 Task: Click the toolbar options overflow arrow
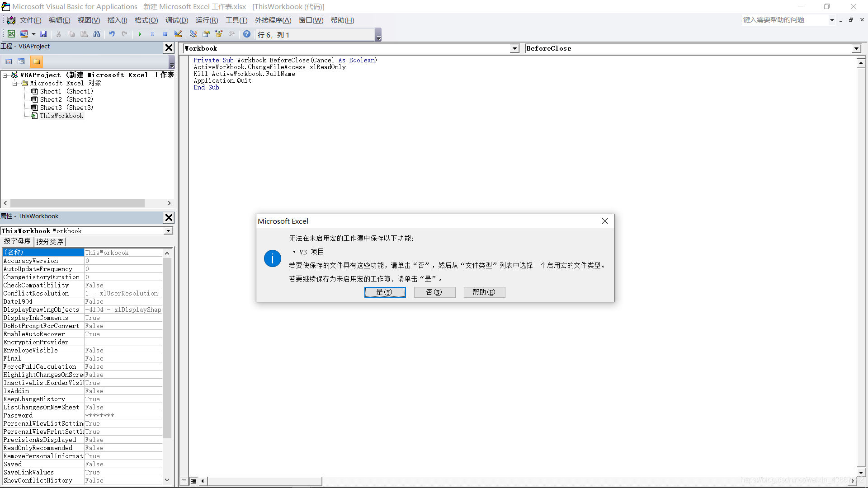(379, 35)
